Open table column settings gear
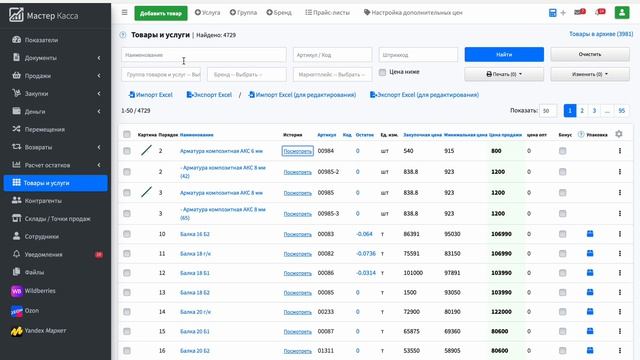The image size is (640, 360). coord(619,134)
